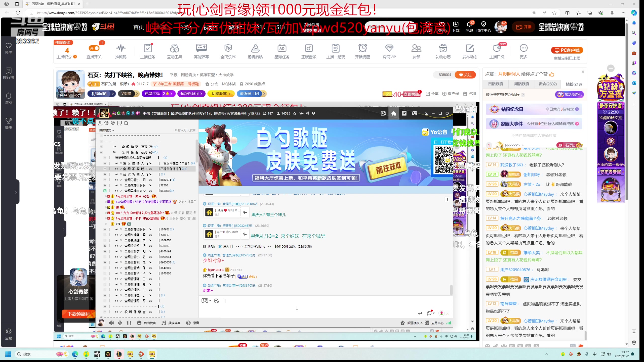644x362 pixels.
Task: Click the YY gamepad icon in title bar
Action: click(415, 113)
